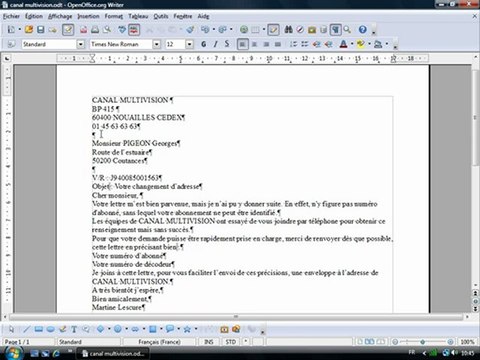Viewport: 480px width, 360px height.
Task: Click the INS insert mode field
Action: click(x=209, y=342)
